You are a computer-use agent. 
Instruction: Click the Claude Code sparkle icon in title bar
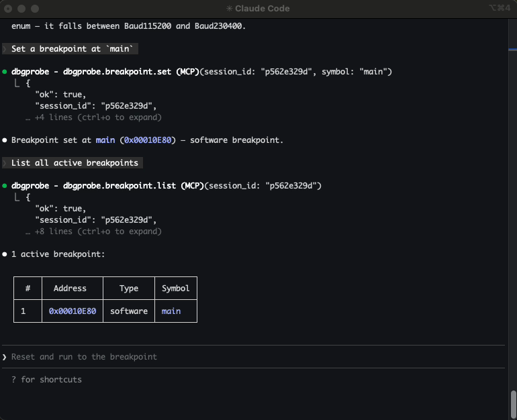[x=230, y=9]
